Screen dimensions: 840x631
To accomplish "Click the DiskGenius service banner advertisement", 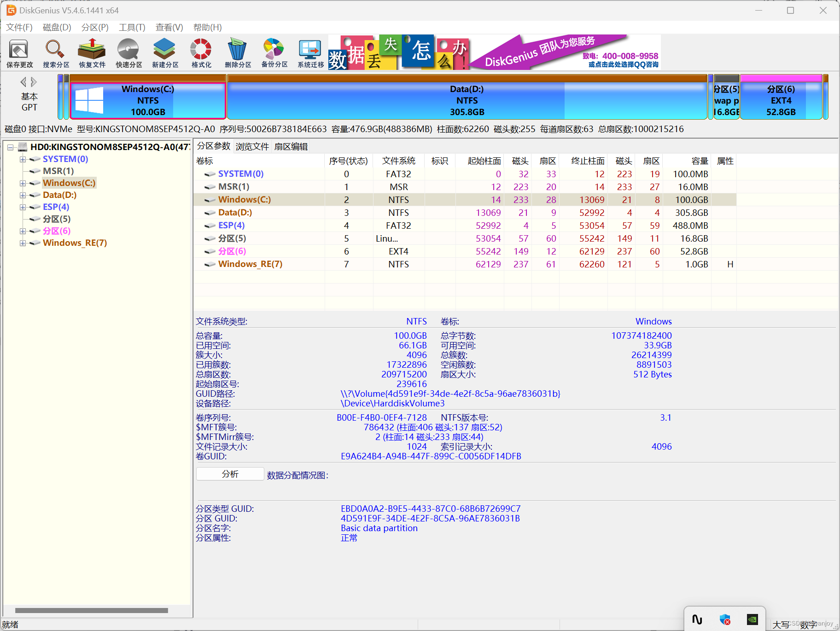I will (x=495, y=52).
